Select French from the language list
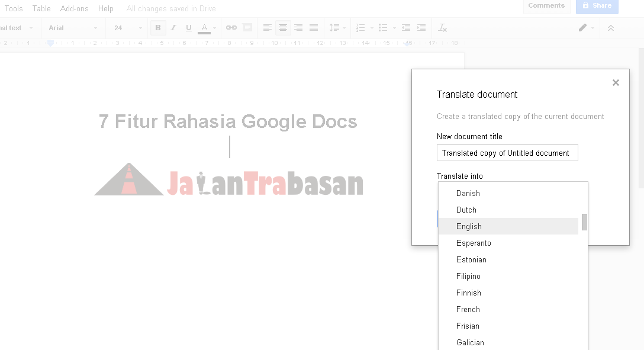Viewport: 644px width, 350px height. pos(508,309)
